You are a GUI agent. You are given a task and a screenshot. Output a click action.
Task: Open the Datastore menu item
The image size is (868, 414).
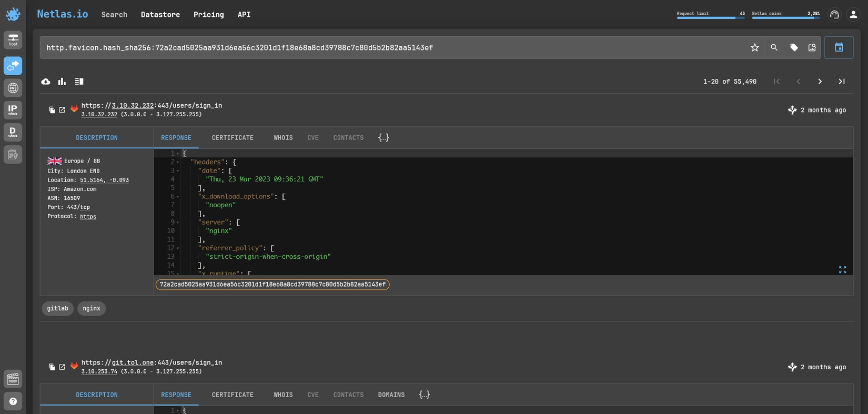[x=160, y=15]
